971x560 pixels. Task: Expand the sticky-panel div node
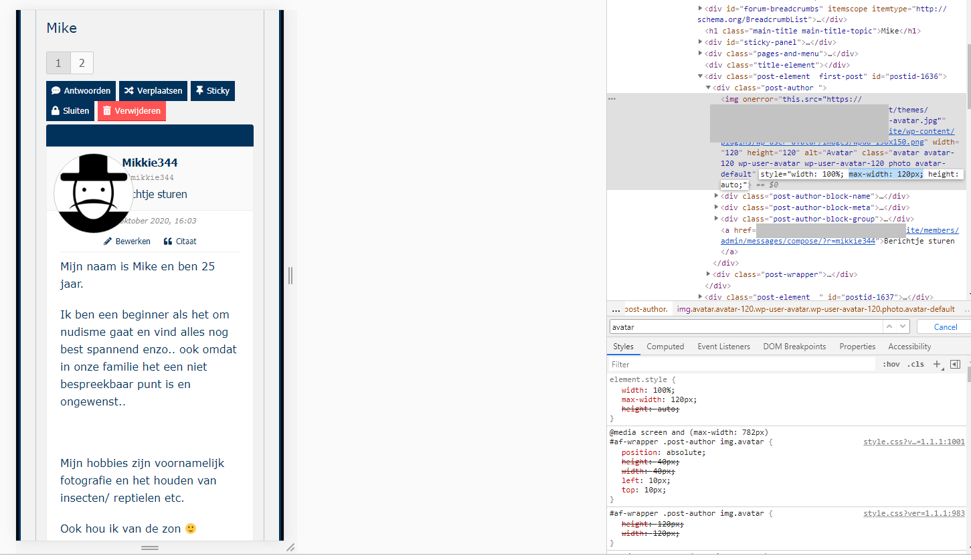coord(701,42)
